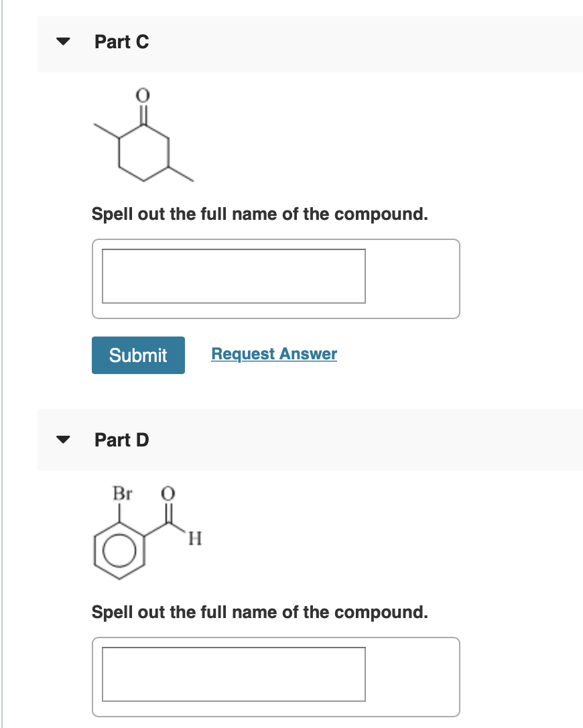Click the Part D section header
This screenshot has width=583, height=728.
[122, 440]
